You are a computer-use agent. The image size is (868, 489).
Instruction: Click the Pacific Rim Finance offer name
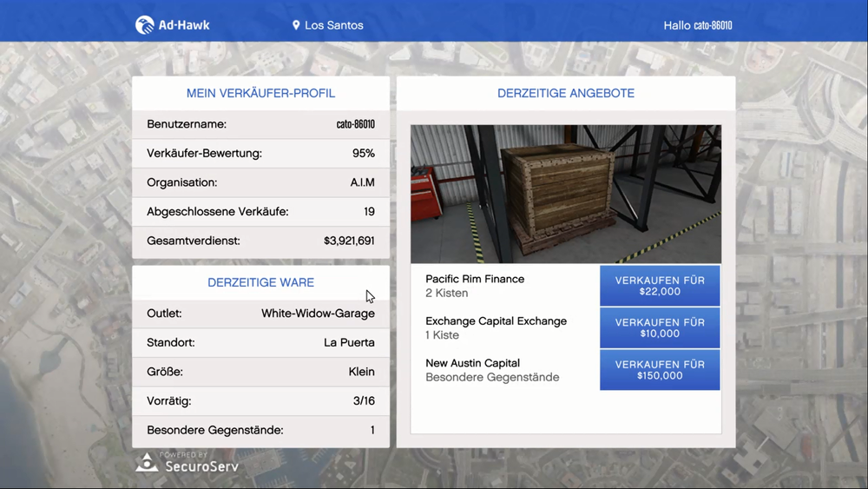point(475,279)
